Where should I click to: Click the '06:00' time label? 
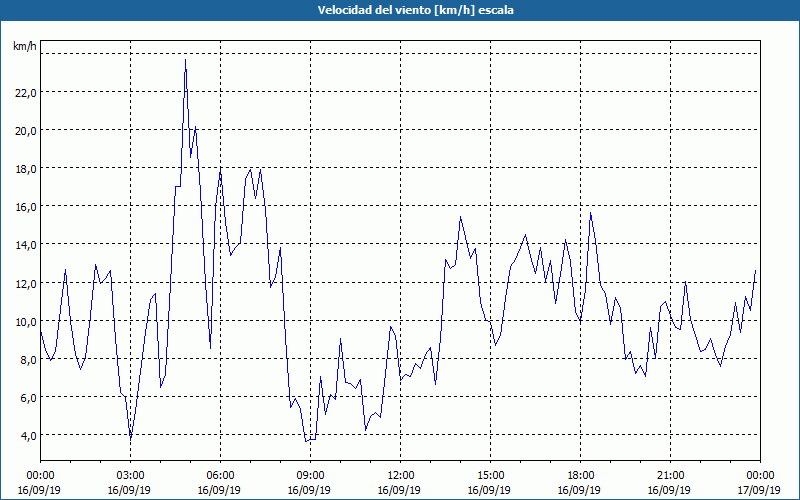pyautogui.click(x=220, y=476)
